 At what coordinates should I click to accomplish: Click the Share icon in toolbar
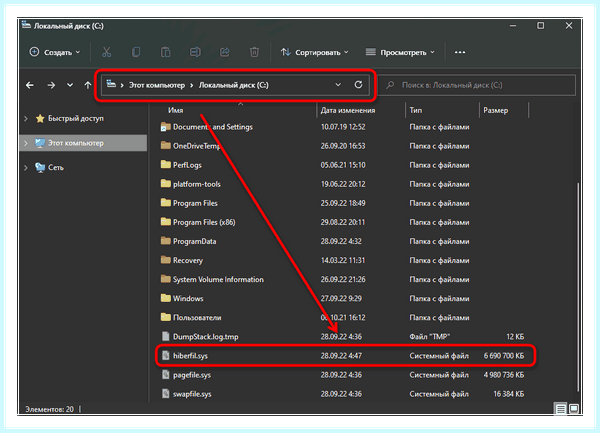click(x=225, y=52)
